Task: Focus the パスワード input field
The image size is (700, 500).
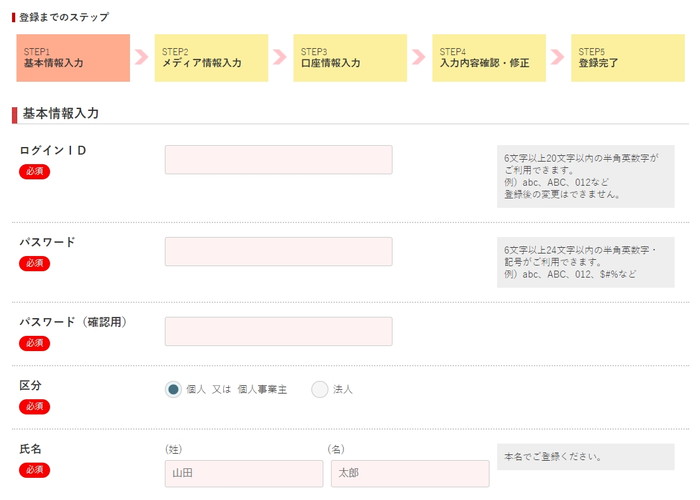Action: point(279,251)
